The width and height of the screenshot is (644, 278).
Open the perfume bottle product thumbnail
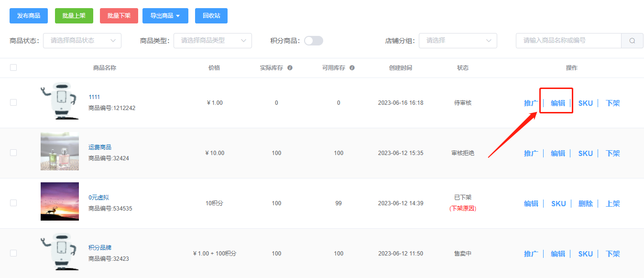tap(60, 152)
